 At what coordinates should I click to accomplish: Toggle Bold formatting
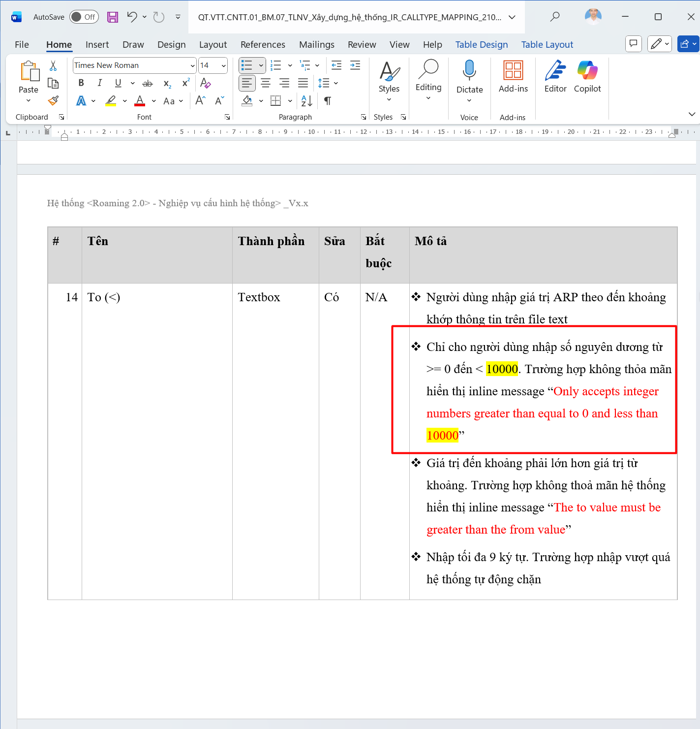[x=81, y=83]
